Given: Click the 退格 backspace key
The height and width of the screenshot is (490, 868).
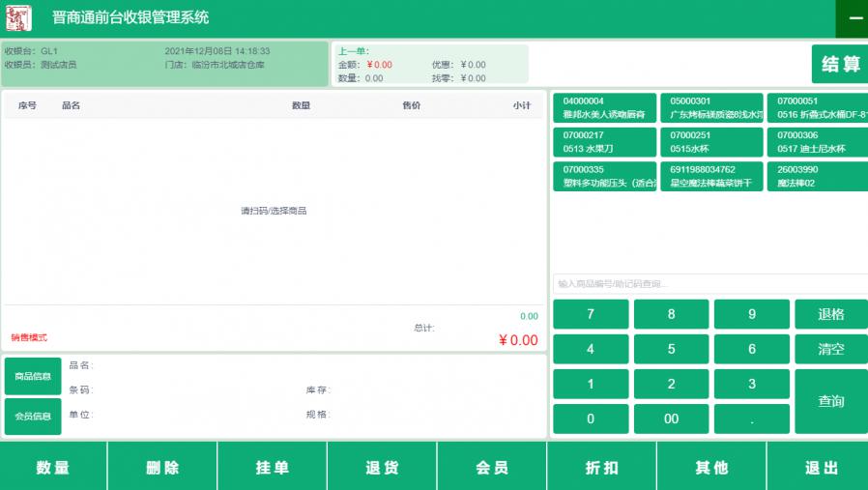Looking at the screenshot, I should [x=830, y=314].
